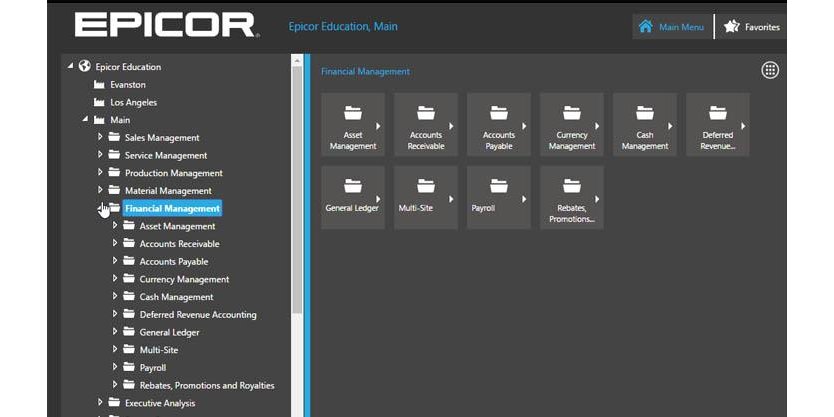834x417 pixels.
Task: Open the Currency Management folder tile
Action: [572, 124]
